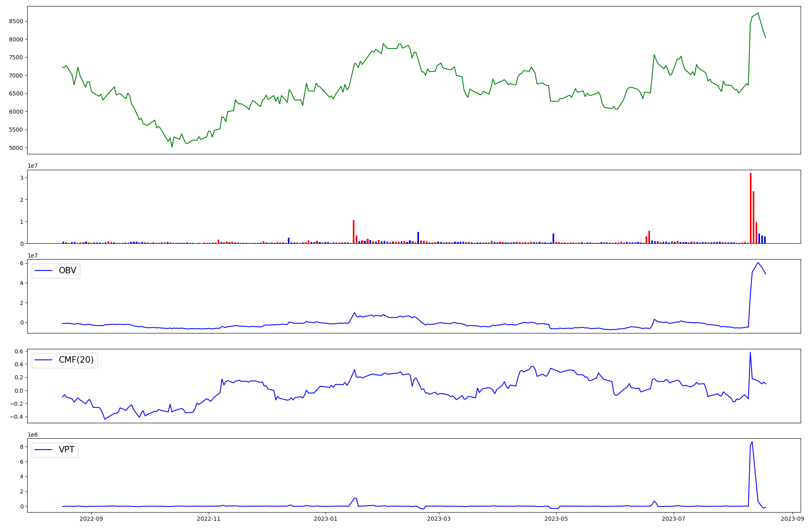Click the OBV legend label

click(x=67, y=270)
